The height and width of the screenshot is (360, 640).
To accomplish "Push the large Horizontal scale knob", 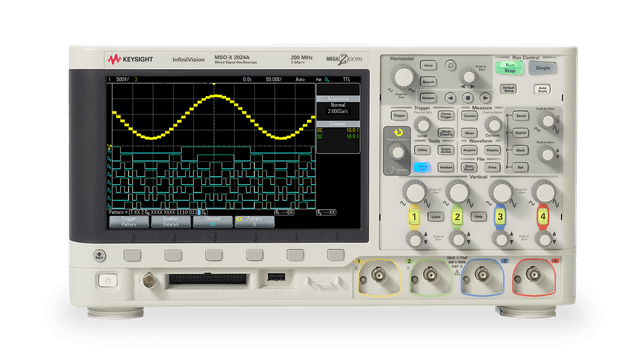I will click(404, 77).
